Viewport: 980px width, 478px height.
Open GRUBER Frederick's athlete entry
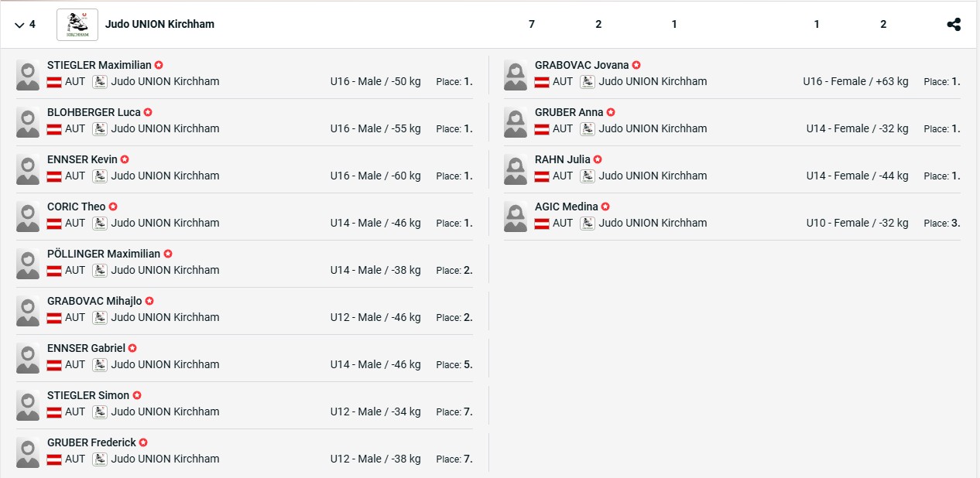[x=91, y=442]
